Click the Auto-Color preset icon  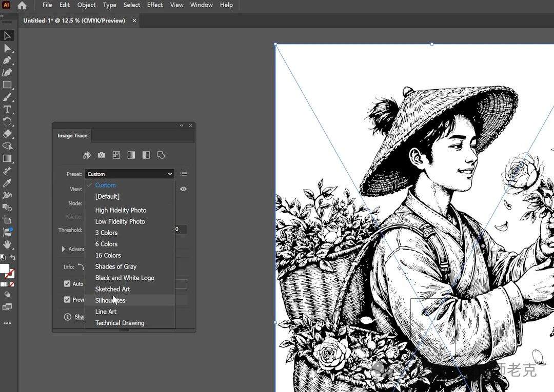(x=87, y=155)
